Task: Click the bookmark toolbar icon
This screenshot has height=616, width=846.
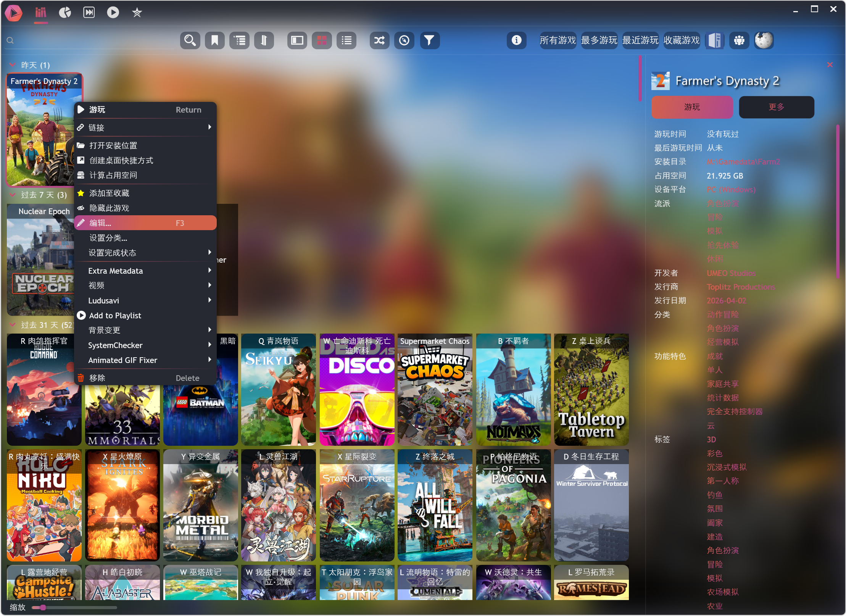Action: (x=215, y=40)
